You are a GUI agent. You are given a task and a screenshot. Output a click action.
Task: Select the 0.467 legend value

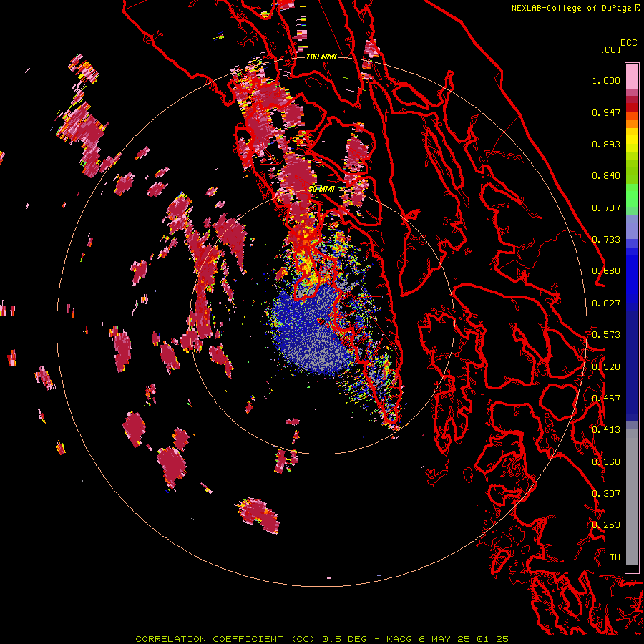click(606, 399)
